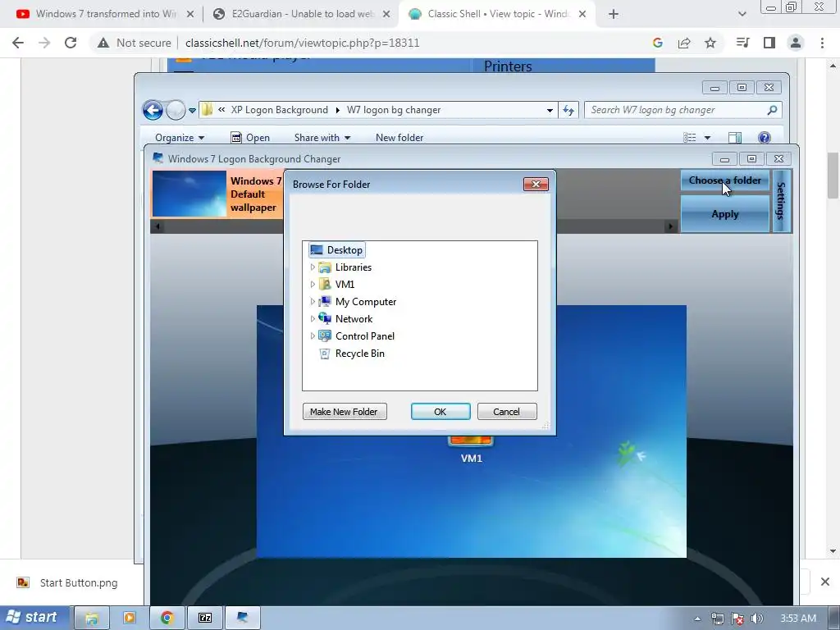Expand the Network tree node
Image resolution: width=840 pixels, height=630 pixels.
pyautogui.click(x=313, y=319)
